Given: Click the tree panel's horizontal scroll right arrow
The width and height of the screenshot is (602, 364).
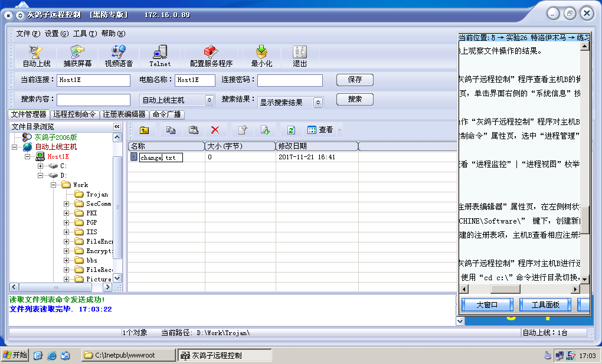Looking at the screenshot, I should pyautogui.click(x=107, y=287).
